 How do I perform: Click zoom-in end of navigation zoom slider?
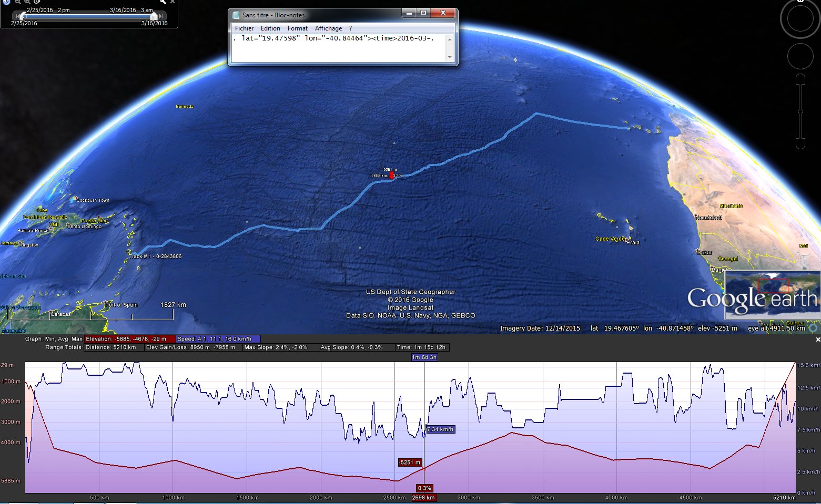(800, 79)
